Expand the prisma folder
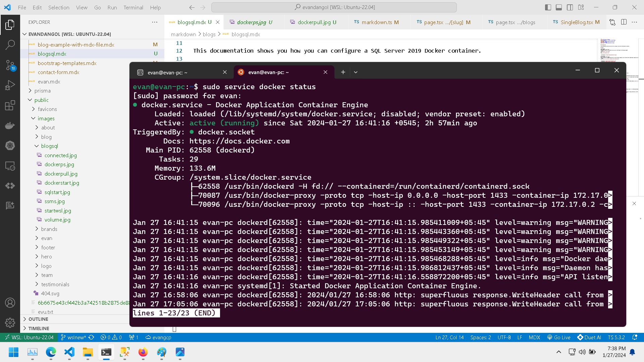The height and width of the screenshot is (362, 644). click(42, 91)
